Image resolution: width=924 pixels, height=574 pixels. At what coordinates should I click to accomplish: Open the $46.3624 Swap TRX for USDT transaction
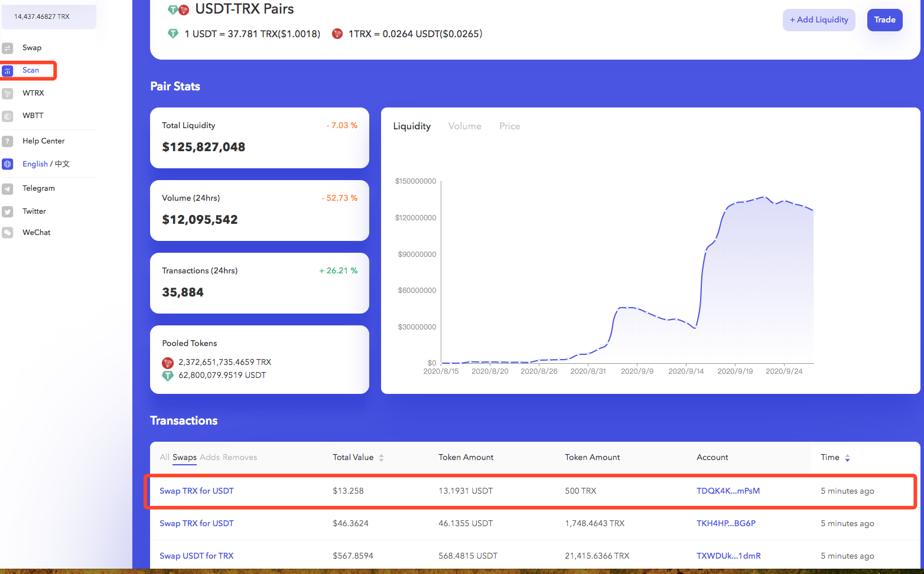pyautogui.click(x=197, y=524)
